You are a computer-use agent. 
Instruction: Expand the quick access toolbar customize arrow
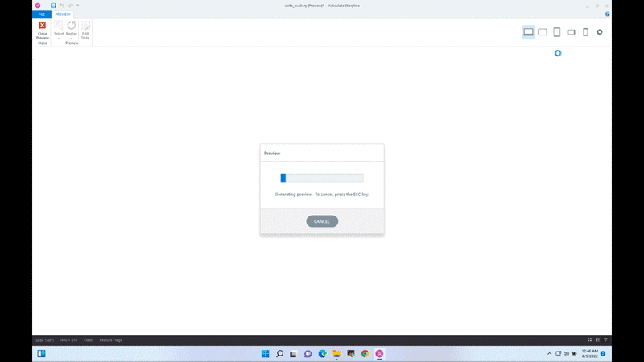point(77,6)
